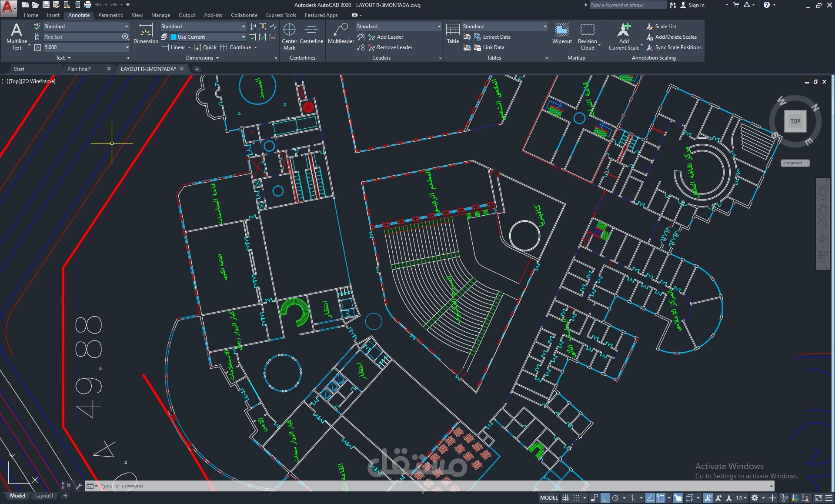The image size is (835, 504).
Task: Expand the Use Current dimension layer dropdown
Action: point(243,37)
